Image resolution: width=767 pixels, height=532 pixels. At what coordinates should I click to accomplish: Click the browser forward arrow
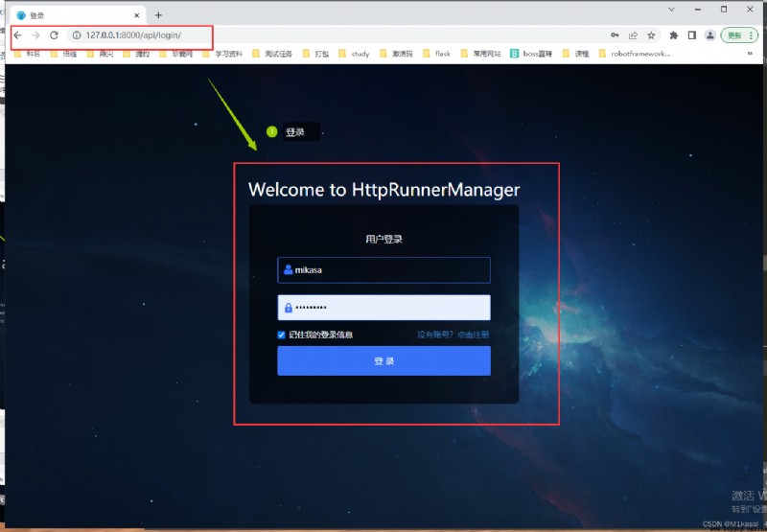point(35,35)
